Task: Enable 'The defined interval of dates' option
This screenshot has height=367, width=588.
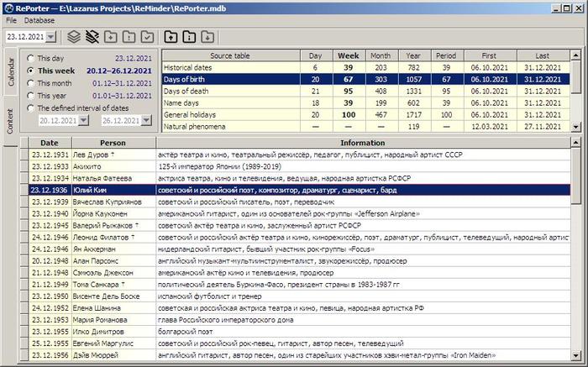Action: (x=31, y=107)
